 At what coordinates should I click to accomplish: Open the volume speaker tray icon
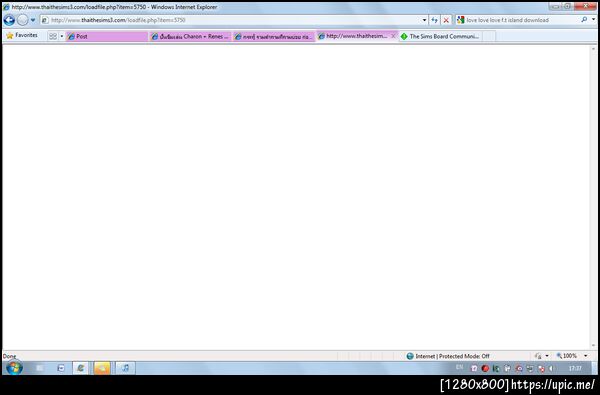551,368
